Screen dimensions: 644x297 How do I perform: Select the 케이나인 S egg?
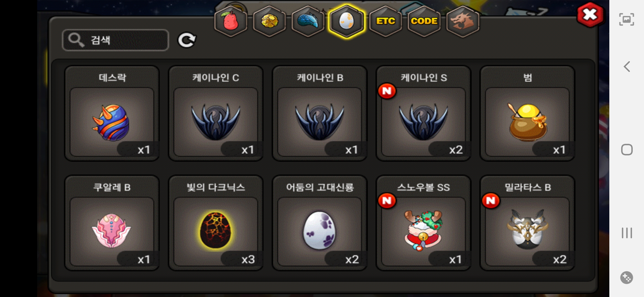click(x=424, y=113)
